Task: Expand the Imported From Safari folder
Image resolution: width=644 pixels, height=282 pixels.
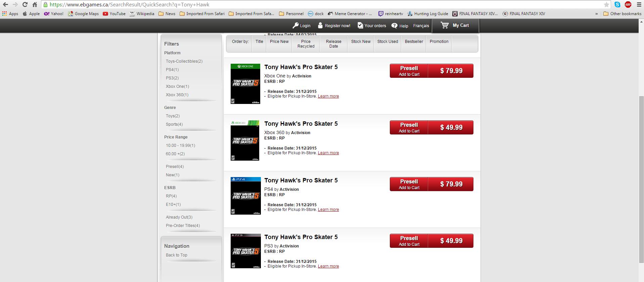Action: (x=202, y=14)
